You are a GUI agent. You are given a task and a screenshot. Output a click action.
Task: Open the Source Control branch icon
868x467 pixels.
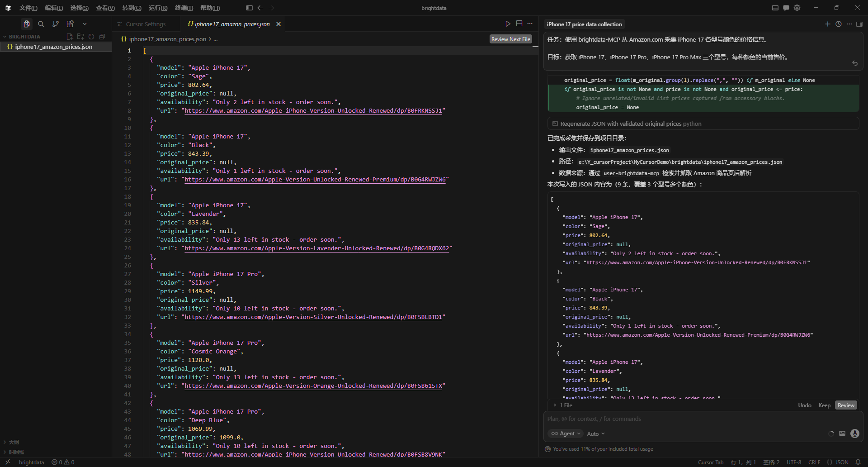56,24
